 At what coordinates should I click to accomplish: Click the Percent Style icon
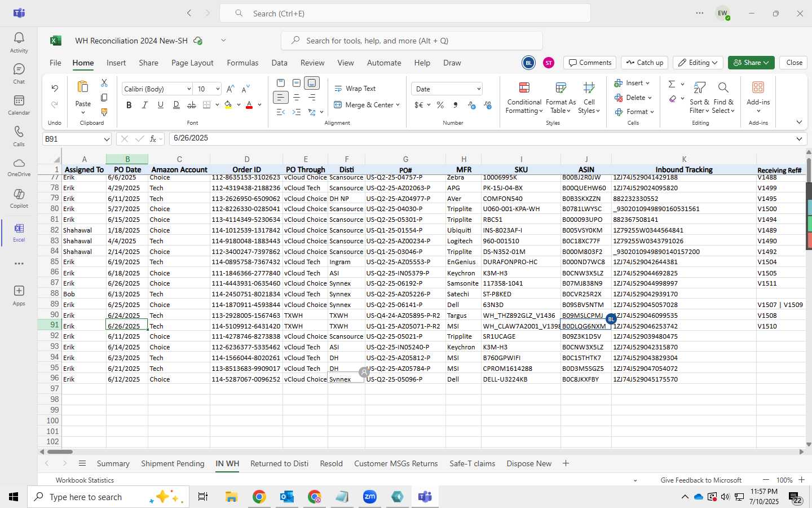pyautogui.click(x=440, y=105)
